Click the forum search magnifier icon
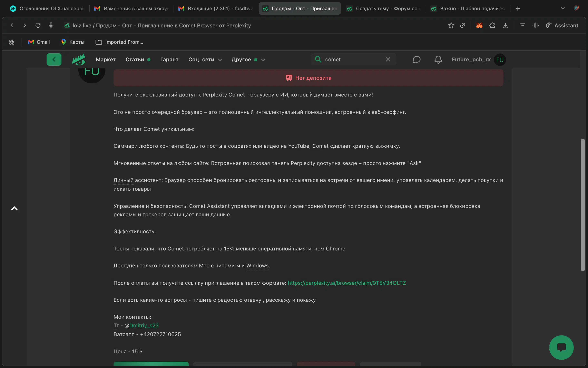588x368 pixels. [318, 59]
